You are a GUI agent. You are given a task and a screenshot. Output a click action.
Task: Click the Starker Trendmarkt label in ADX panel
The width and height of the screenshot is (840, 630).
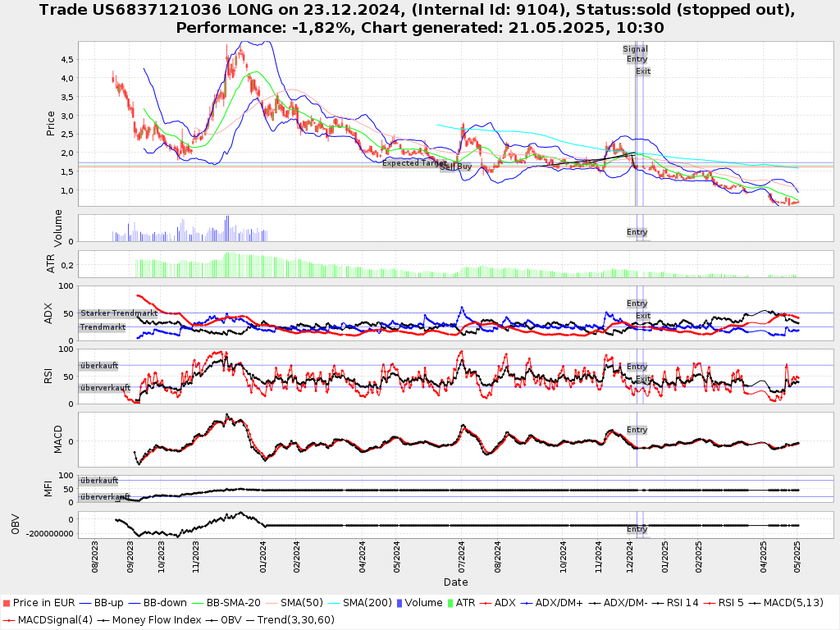point(119,313)
